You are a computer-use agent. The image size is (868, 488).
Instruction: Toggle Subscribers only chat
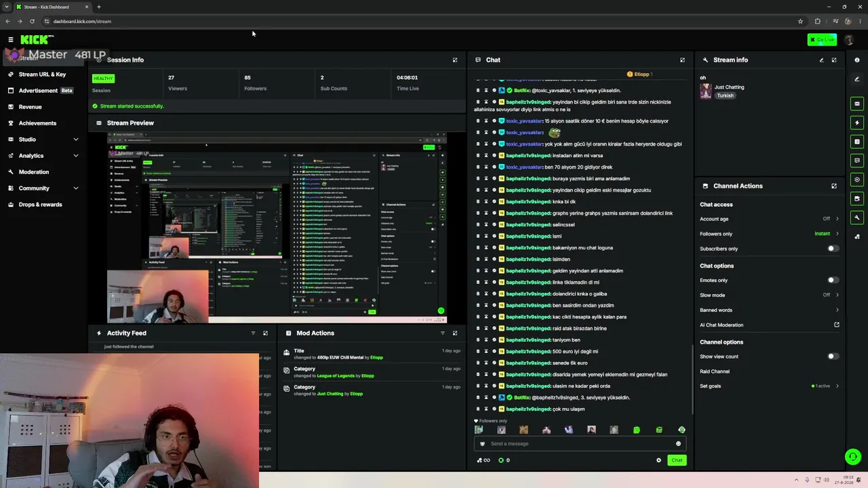833,249
